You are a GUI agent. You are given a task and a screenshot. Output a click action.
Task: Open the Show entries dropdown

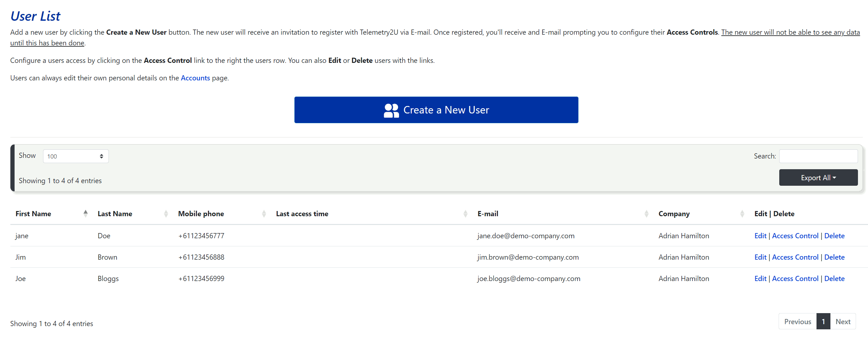pos(76,156)
